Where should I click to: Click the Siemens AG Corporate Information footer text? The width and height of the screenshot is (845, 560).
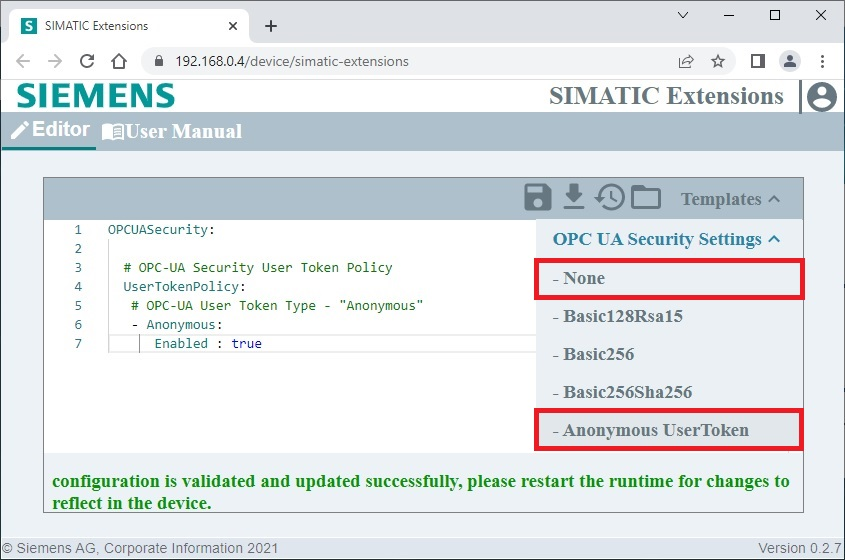pyautogui.click(x=140, y=548)
